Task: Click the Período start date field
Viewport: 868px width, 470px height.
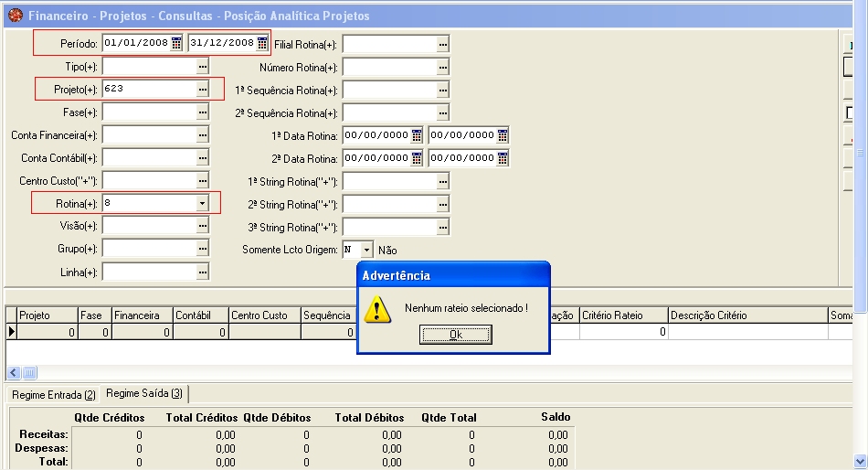Action: (x=137, y=43)
